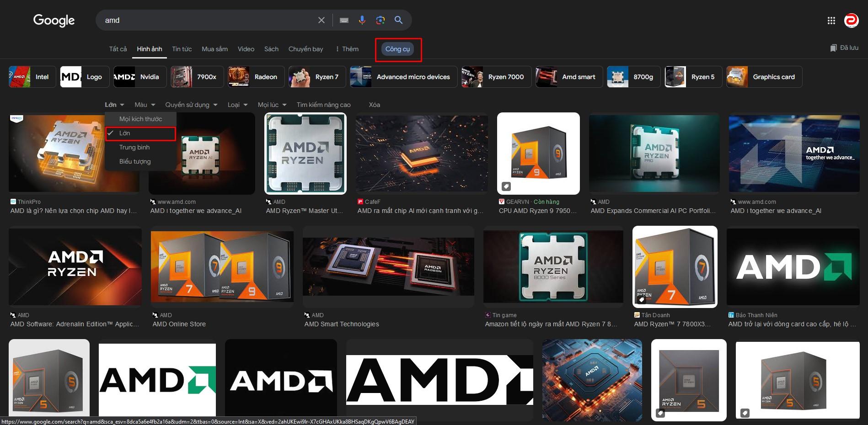Open the AMD Smart Technologies image
868x425 pixels.
pyautogui.click(x=388, y=267)
